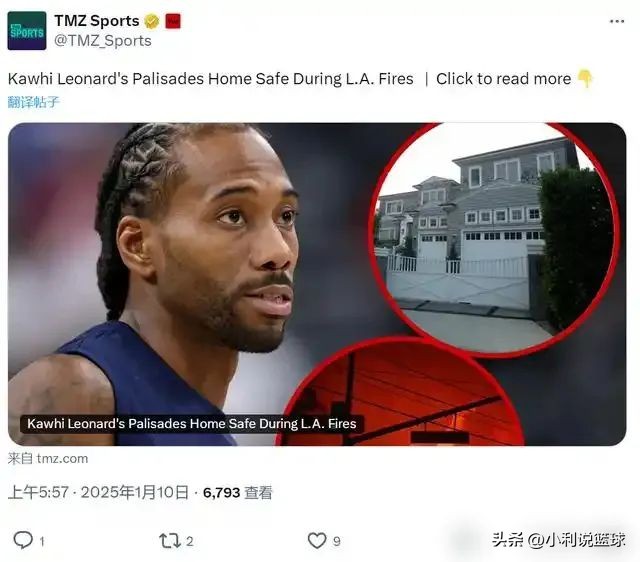Open the 来自 tmz.com source link
The height and width of the screenshot is (562, 640).
pos(48,459)
